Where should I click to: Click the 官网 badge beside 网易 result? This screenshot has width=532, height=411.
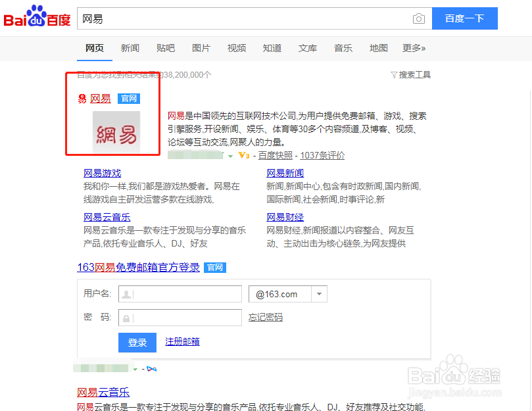(x=129, y=99)
